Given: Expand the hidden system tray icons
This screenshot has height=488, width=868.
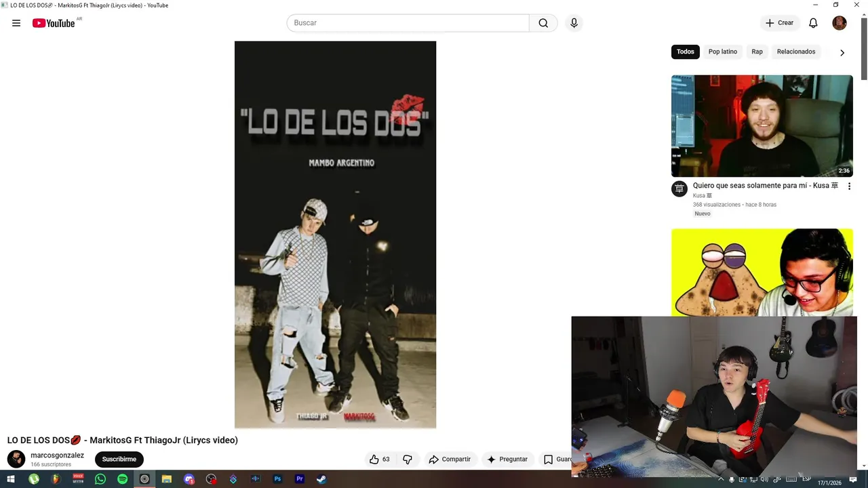Looking at the screenshot, I should point(721,479).
